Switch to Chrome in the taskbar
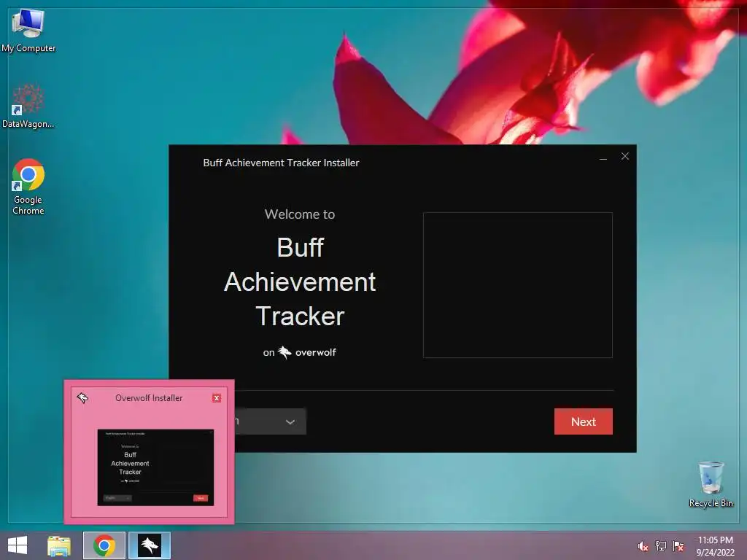747x560 pixels. 104,545
